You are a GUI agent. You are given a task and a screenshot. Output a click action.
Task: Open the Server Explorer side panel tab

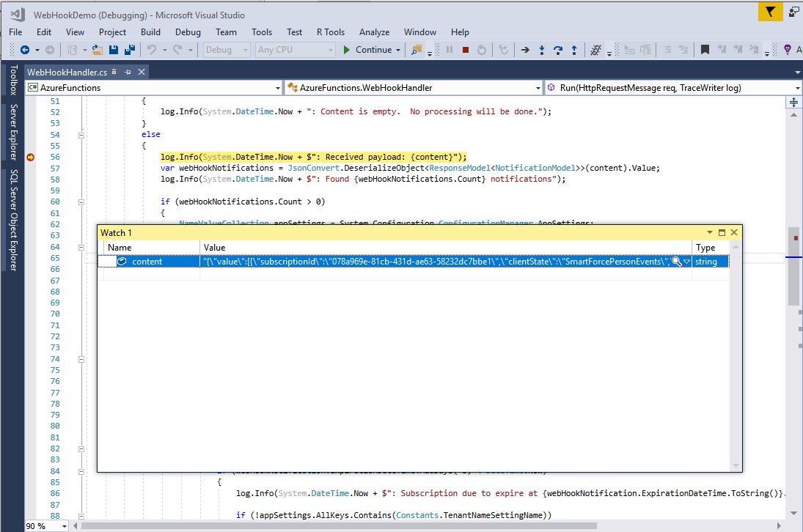(13, 131)
